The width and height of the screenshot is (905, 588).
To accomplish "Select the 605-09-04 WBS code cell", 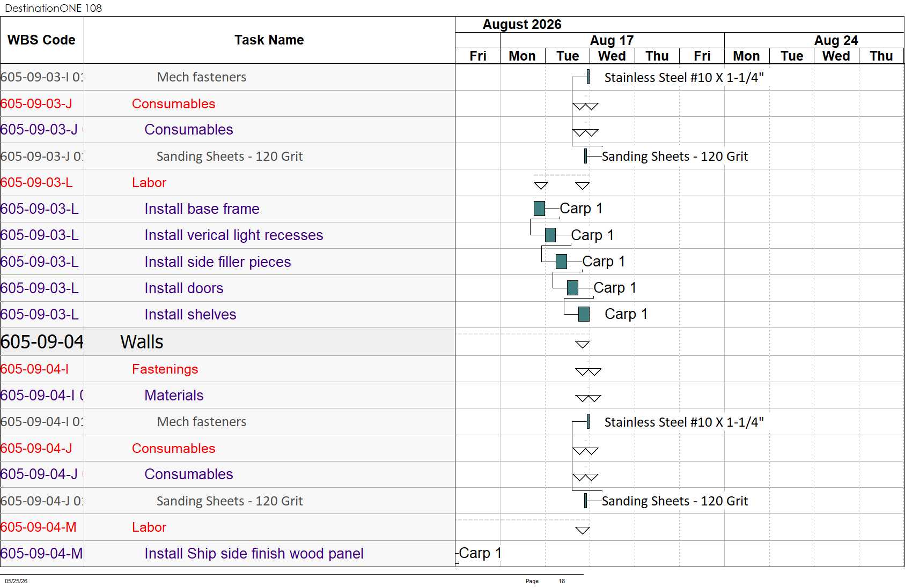I will pyautogui.click(x=42, y=342).
